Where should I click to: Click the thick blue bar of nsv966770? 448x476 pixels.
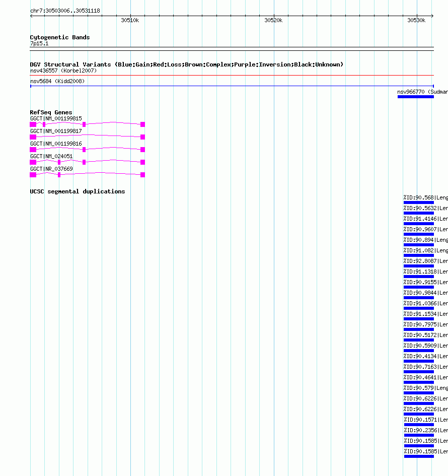point(416,97)
